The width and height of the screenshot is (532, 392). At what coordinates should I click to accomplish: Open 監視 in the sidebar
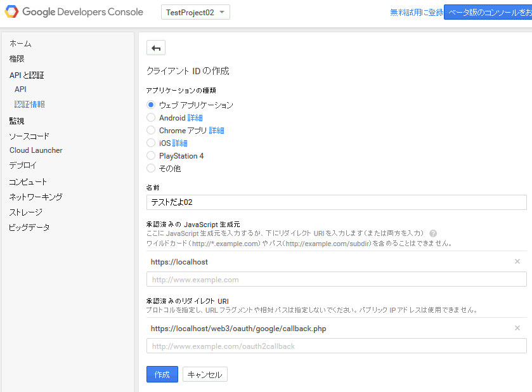(x=17, y=121)
